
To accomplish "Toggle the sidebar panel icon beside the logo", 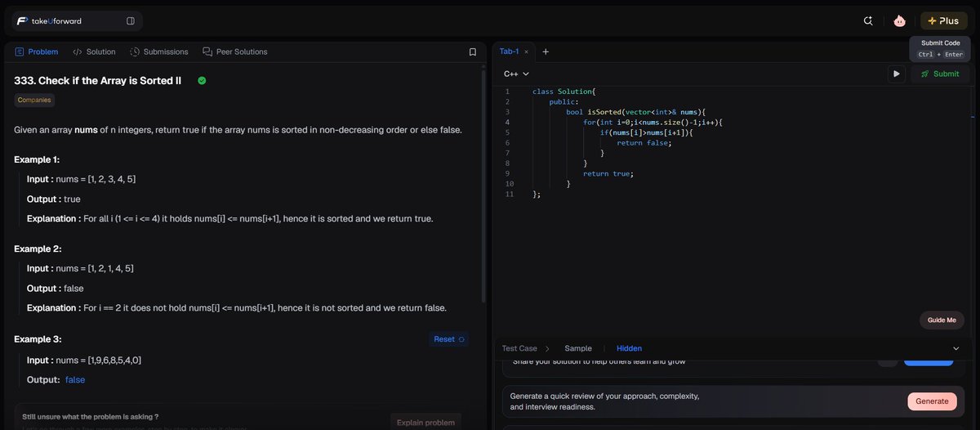I will tap(131, 20).
